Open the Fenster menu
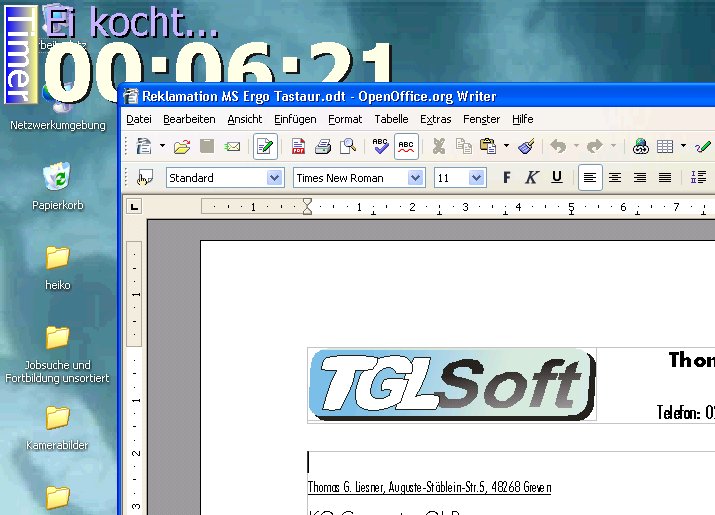 482,120
